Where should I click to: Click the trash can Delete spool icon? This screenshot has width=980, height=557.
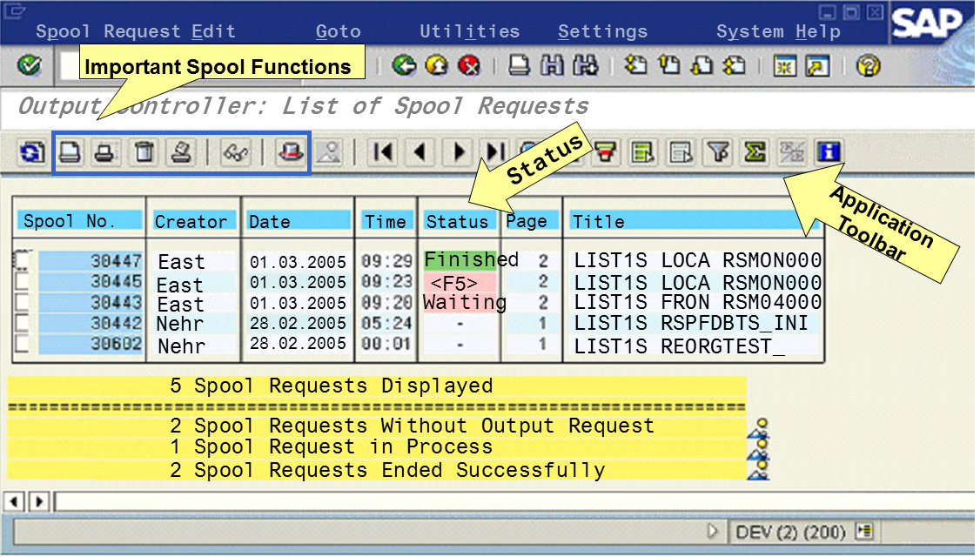click(144, 153)
